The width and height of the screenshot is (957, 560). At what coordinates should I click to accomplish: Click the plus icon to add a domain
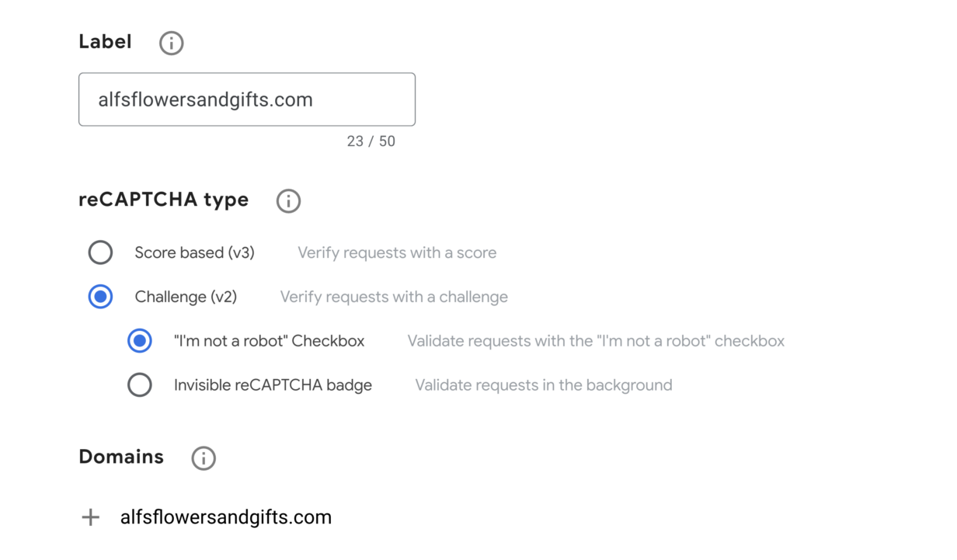point(90,517)
